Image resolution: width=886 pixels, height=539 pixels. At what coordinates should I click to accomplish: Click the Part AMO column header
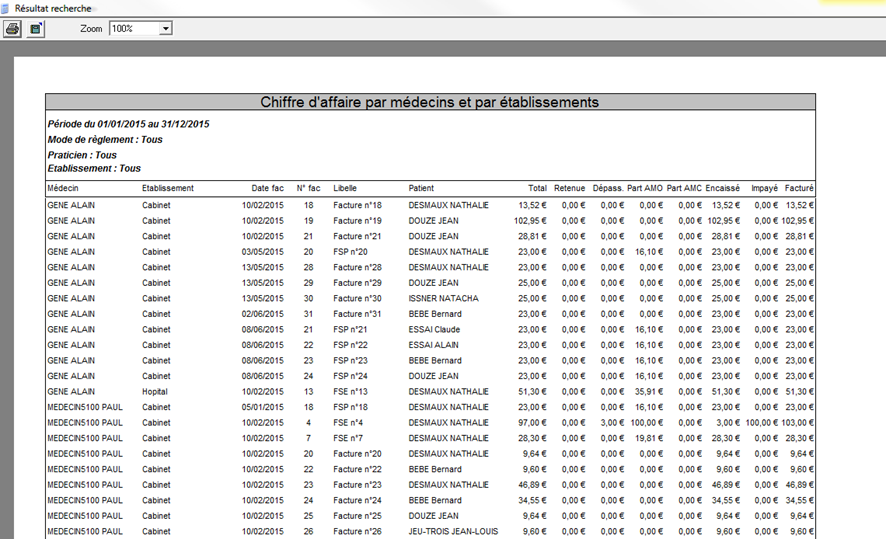[645, 188]
